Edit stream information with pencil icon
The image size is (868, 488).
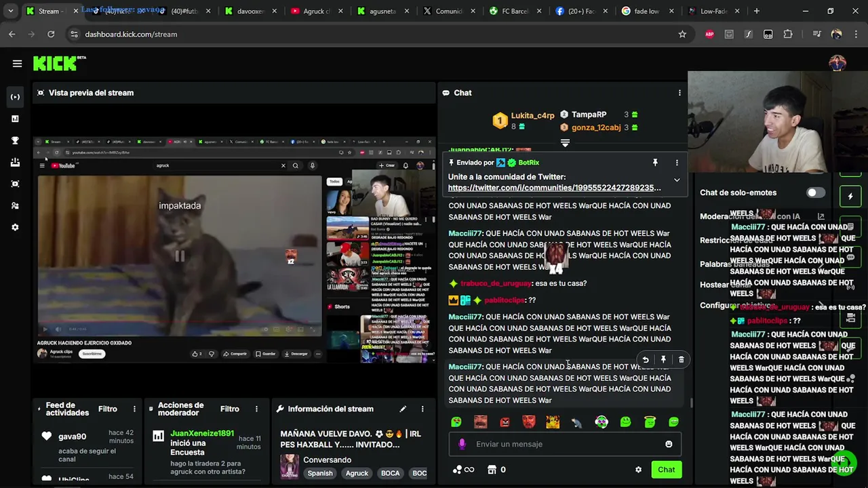click(403, 409)
